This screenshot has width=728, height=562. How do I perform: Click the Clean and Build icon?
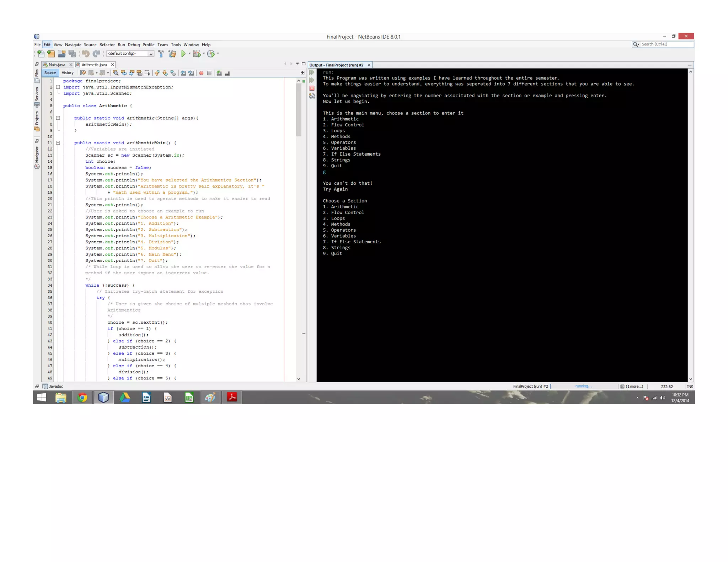click(x=172, y=54)
